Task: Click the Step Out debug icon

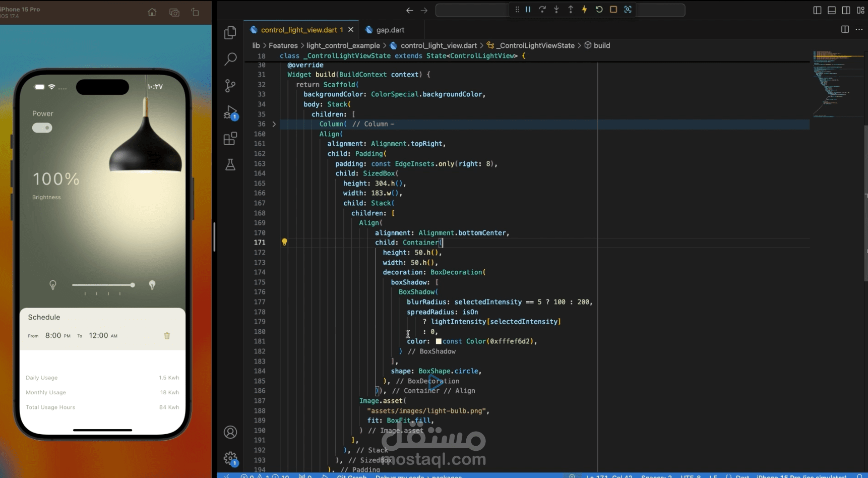Action: 571,9
